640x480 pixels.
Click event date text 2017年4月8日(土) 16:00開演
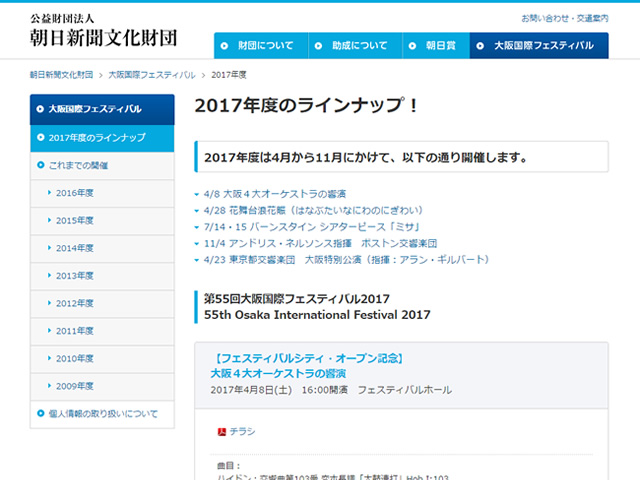[x=279, y=390]
